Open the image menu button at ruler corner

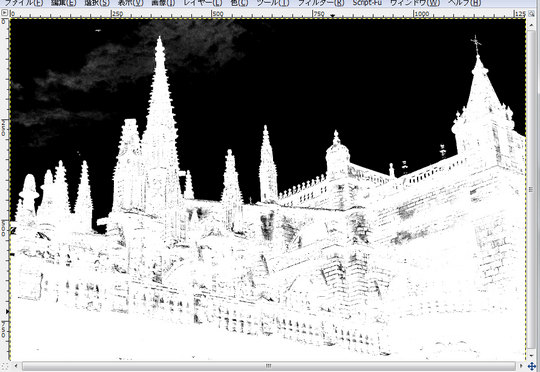4,13
